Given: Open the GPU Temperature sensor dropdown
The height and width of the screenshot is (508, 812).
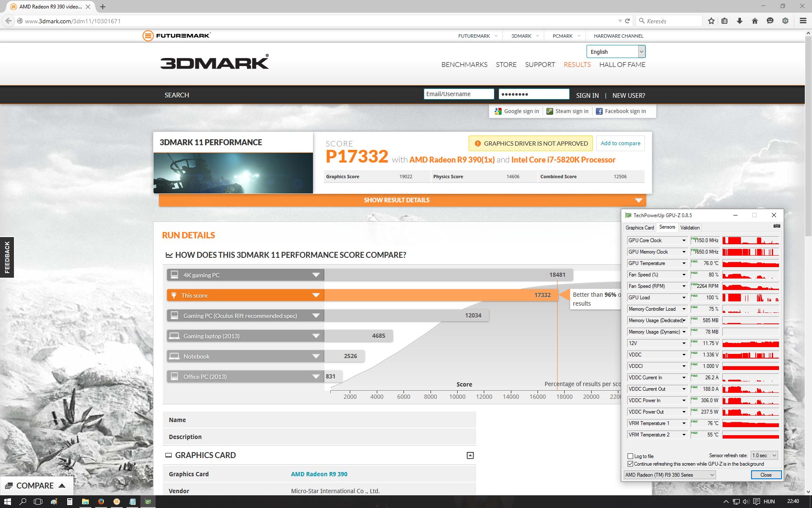Looking at the screenshot, I should [x=684, y=263].
